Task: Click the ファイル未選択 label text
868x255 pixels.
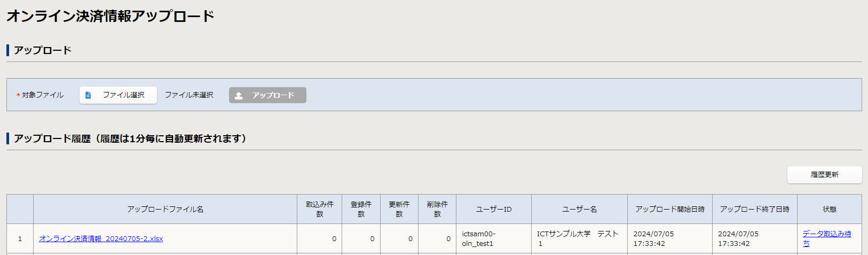Action: [189, 95]
